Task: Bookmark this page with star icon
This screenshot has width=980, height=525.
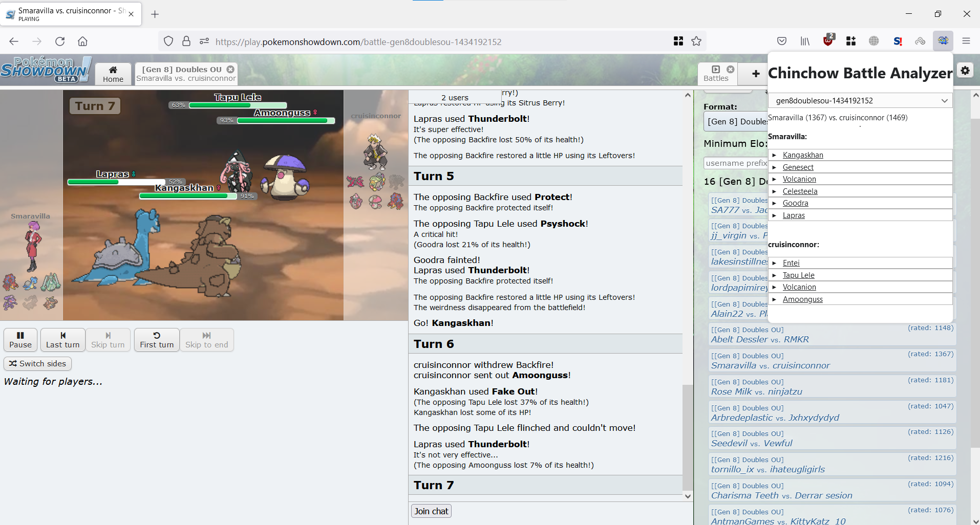Action: [x=696, y=41]
